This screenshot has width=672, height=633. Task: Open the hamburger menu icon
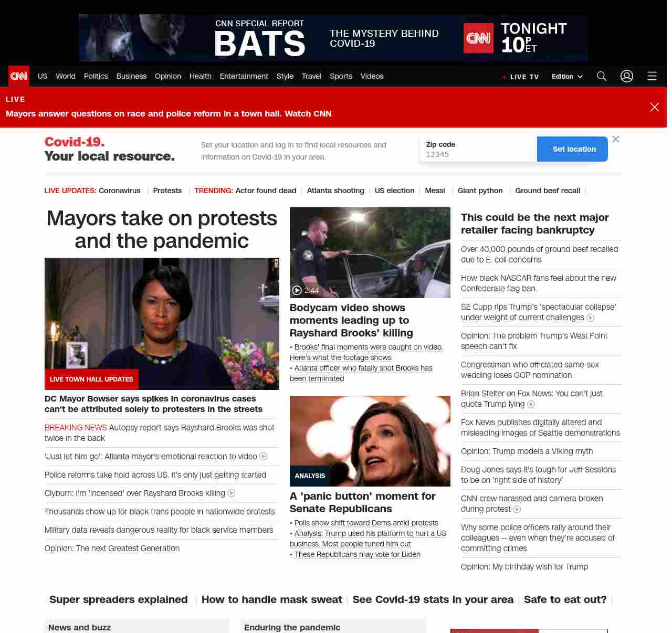pos(652,76)
